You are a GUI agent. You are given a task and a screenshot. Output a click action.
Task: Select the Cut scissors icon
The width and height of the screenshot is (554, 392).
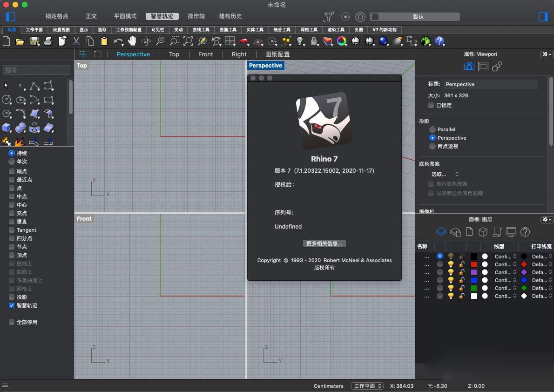click(76, 41)
